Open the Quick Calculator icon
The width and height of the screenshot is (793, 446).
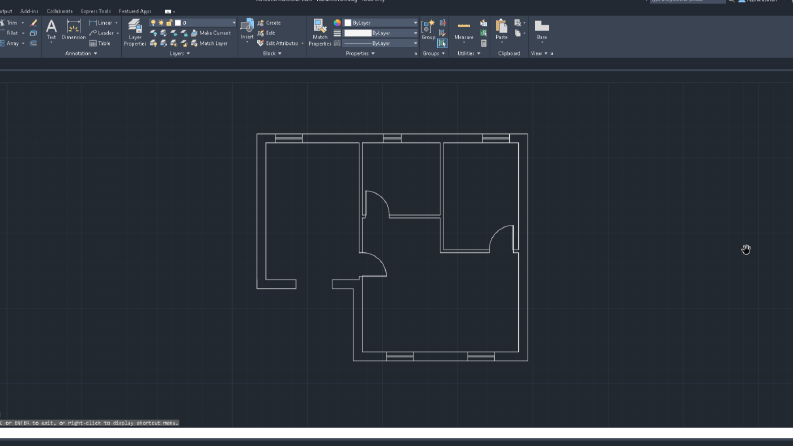point(483,43)
